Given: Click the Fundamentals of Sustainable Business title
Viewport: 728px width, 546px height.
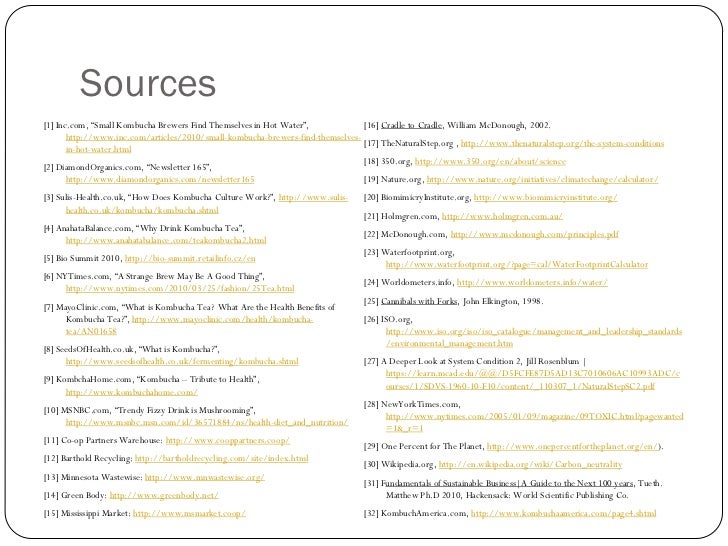Looking at the screenshot, I should (x=507, y=483).
